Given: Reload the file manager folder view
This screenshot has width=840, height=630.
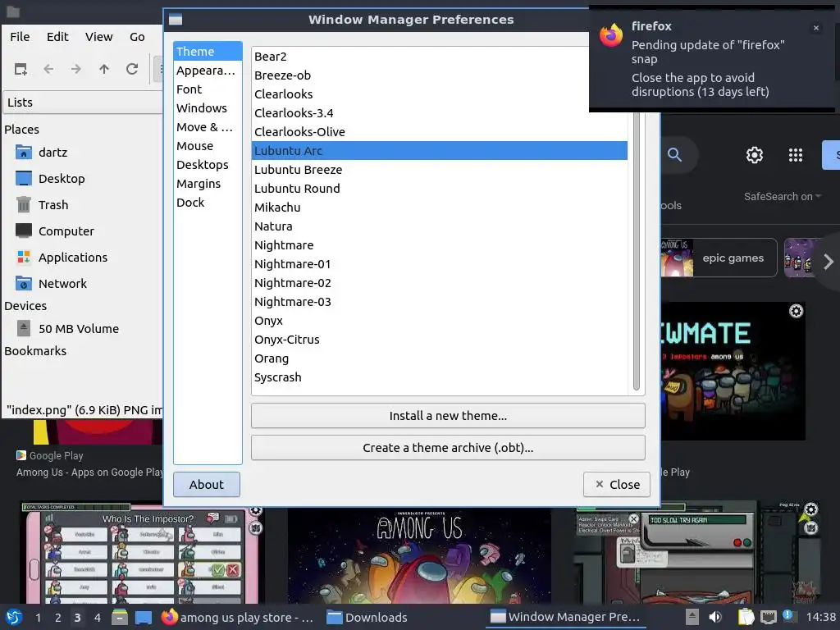Looking at the screenshot, I should click(x=132, y=69).
